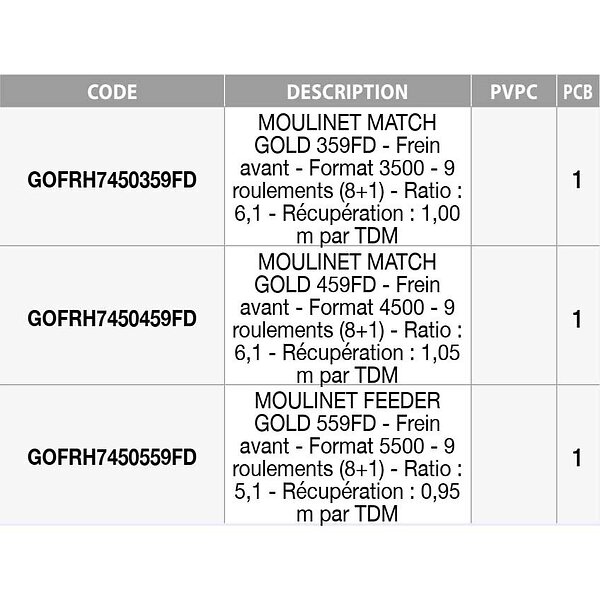The height and width of the screenshot is (600, 600).
Task: Click the PCB value in the 559FD row
Action: 577,458
